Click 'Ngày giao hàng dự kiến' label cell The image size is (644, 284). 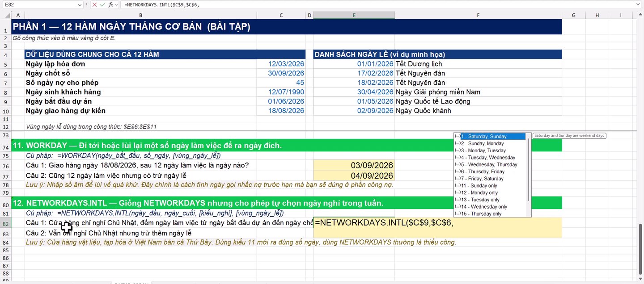[140, 111]
